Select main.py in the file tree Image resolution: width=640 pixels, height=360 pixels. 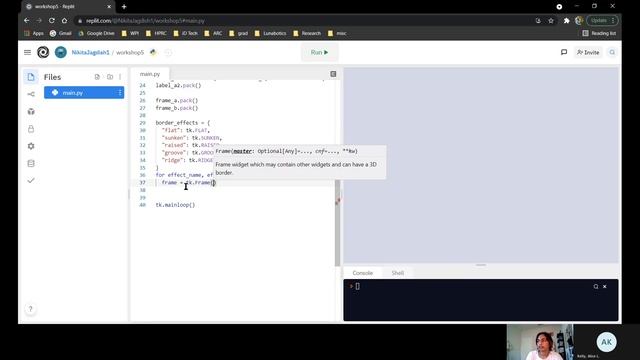(84, 93)
